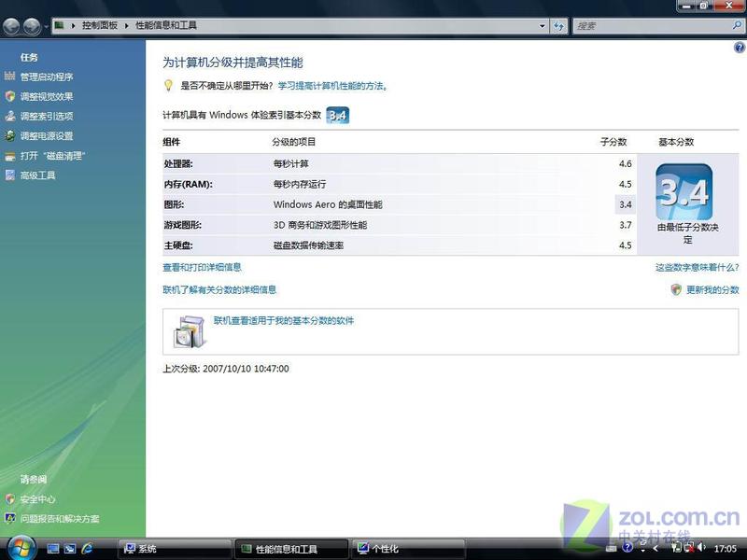Screen dimensions: 747x560
Task: Open 高级工具 in the task pane
Action: click(x=37, y=175)
